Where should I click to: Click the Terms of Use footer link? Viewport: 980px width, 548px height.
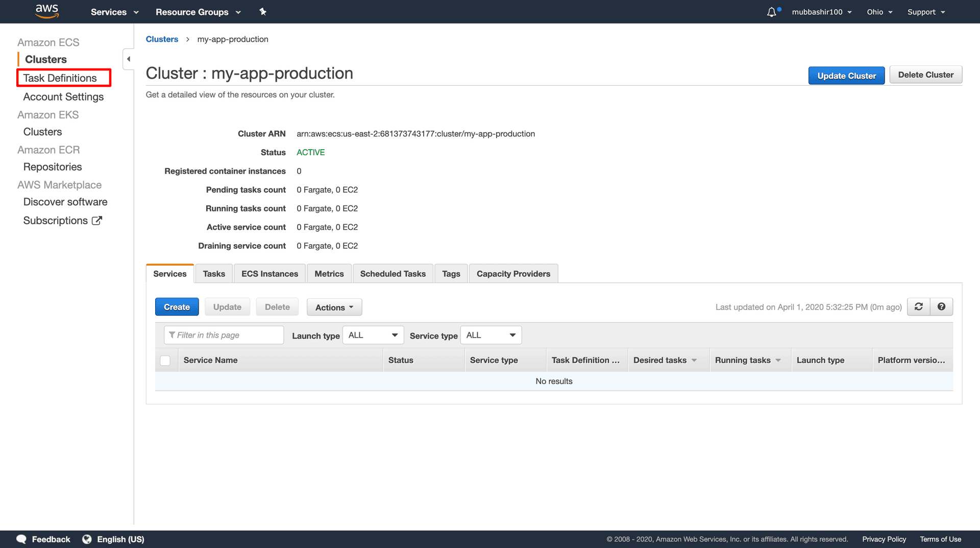(x=940, y=539)
